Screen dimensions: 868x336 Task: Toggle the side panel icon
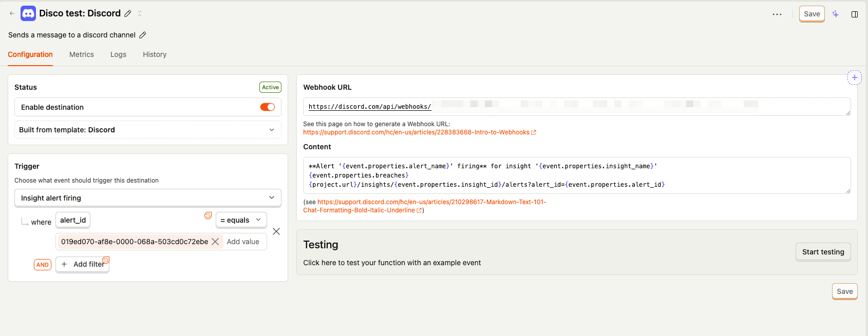click(855, 14)
